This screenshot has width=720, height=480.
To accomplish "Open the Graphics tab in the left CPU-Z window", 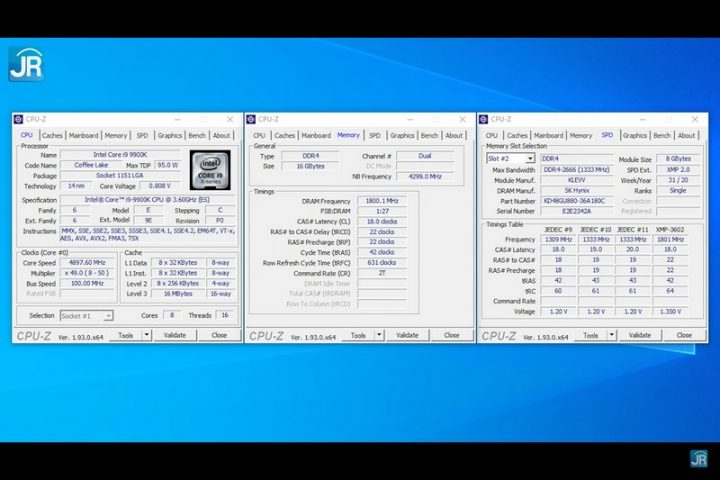I will point(169,136).
